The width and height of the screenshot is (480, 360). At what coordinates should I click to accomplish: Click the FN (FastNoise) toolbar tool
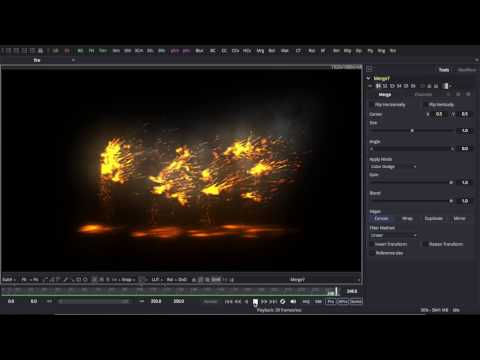point(91,51)
